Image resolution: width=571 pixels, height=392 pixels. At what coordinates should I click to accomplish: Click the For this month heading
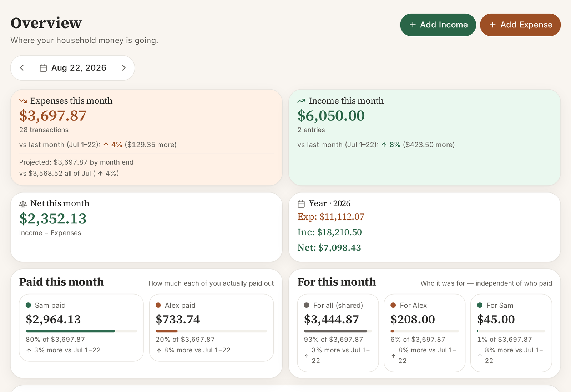click(337, 282)
